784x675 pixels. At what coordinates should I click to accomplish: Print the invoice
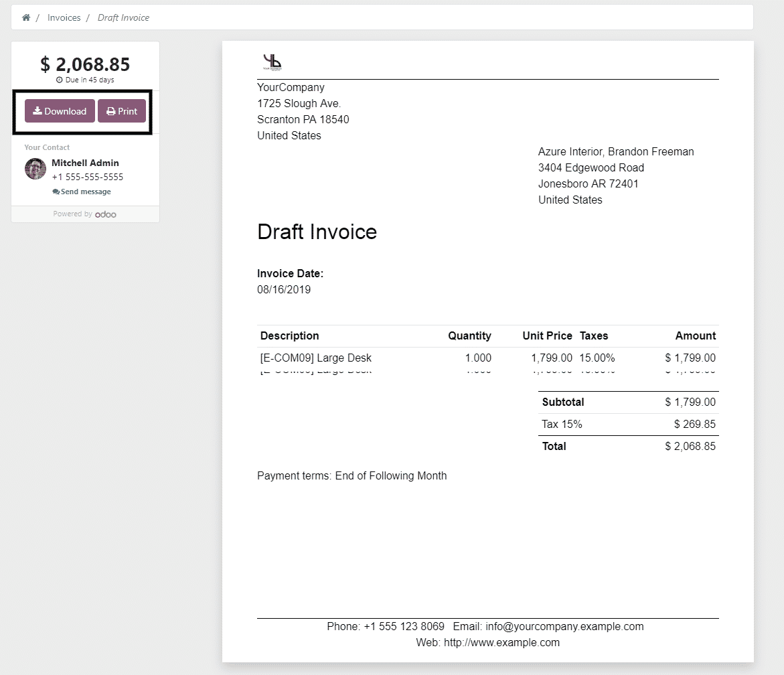(x=122, y=111)
